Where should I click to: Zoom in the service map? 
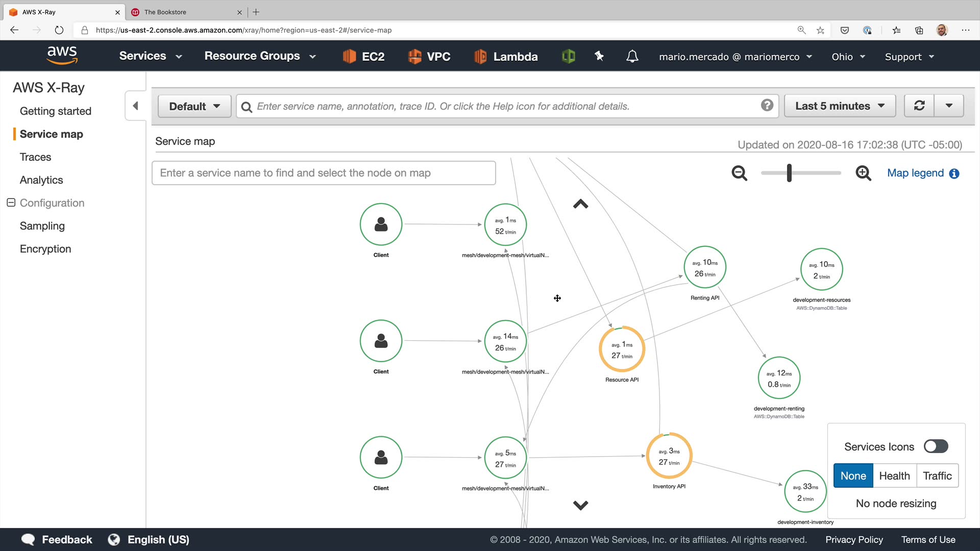863,173
